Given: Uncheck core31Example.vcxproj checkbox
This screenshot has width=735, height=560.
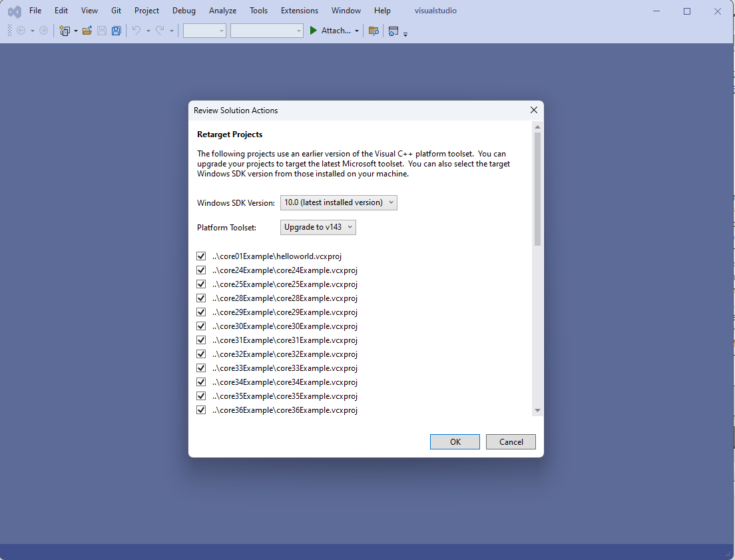Looking at the screenshot, I should click(201, 340).
